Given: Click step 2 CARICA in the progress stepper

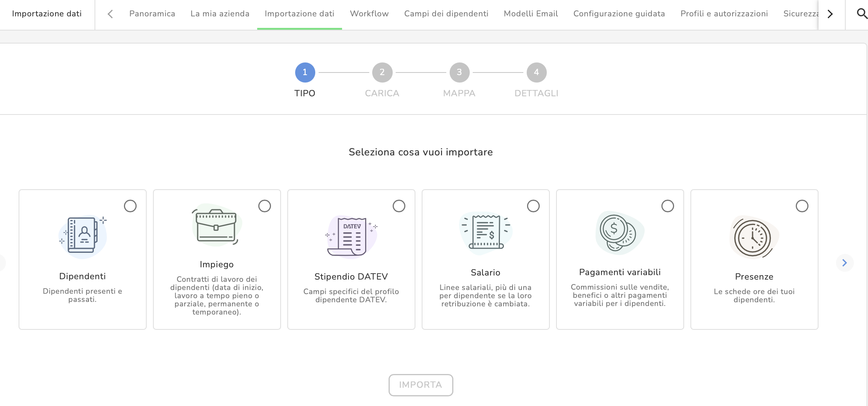Looking at the screenshot, I should (x=382, y=72).
